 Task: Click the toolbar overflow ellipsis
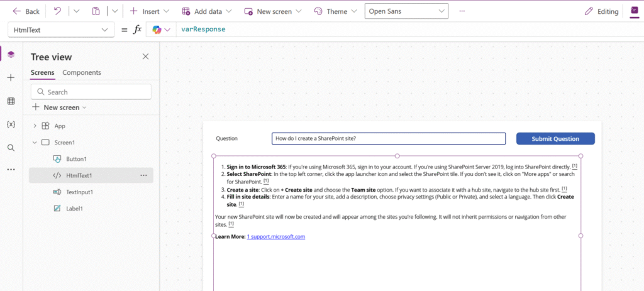pyautogui.click(x=462, y=11)
